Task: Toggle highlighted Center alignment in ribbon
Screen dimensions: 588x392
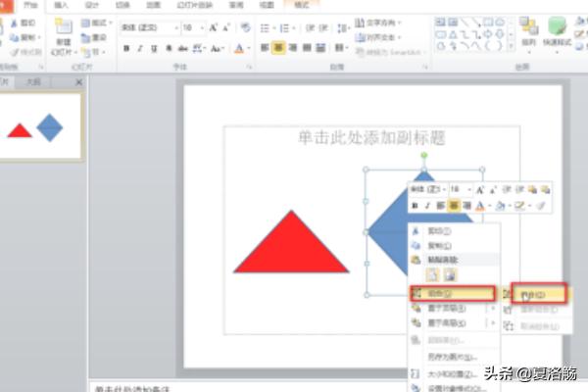Action: (278, 48)
